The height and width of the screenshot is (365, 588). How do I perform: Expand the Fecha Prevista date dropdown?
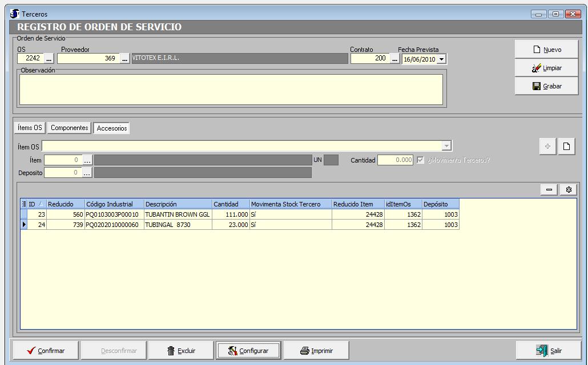click(x=442, y=59)
